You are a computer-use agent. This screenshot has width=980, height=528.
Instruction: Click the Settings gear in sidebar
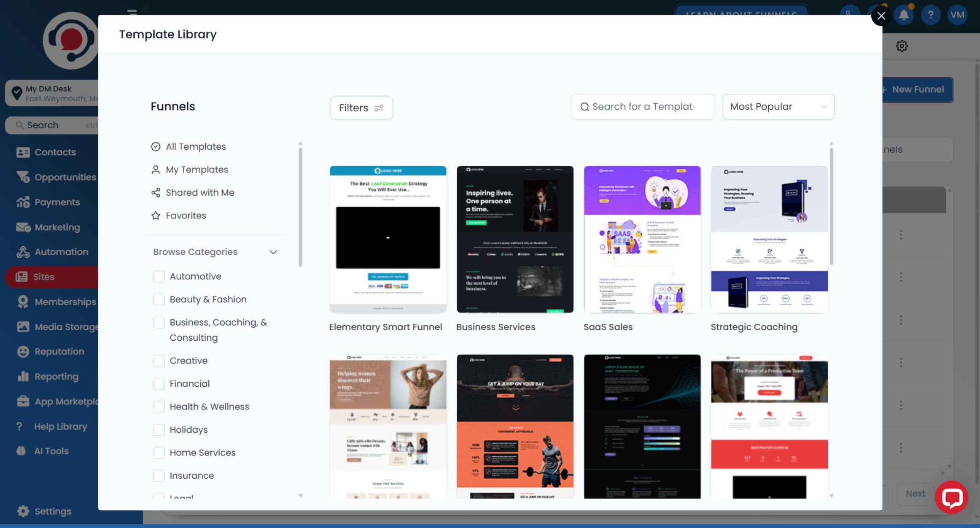point(23,512)
